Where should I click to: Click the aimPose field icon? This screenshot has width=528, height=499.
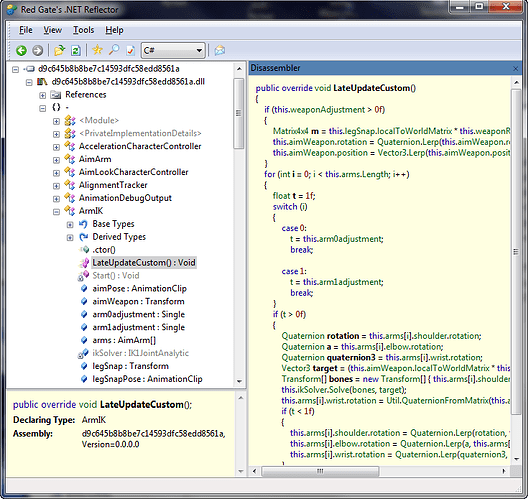84,289
